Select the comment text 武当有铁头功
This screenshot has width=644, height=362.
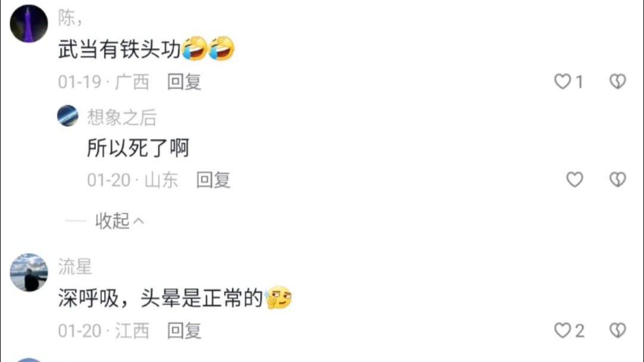(120, 49)
